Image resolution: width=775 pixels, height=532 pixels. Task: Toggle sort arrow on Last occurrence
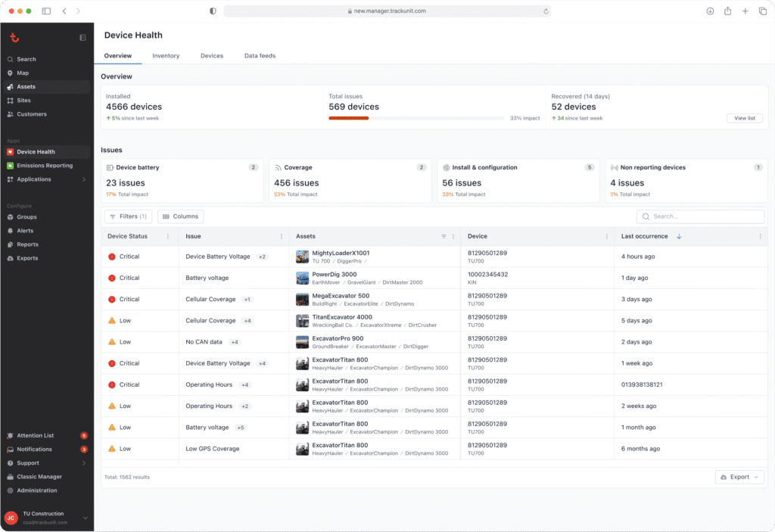[679, 236]
